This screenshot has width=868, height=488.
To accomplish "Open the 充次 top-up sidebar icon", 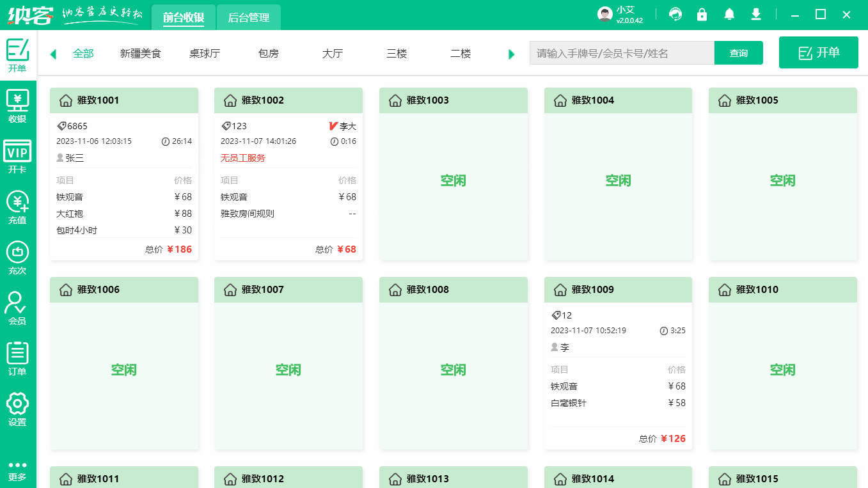I will [x=17, y=256].
